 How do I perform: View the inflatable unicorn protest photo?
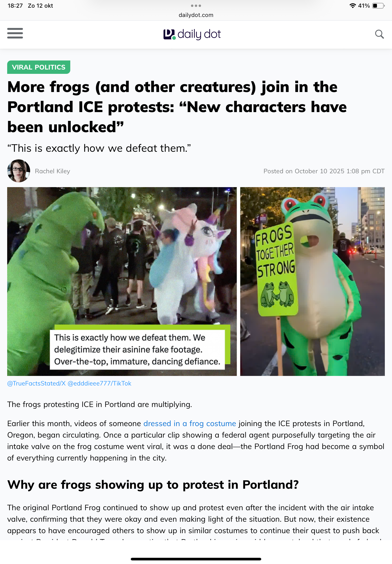point(122,281)
